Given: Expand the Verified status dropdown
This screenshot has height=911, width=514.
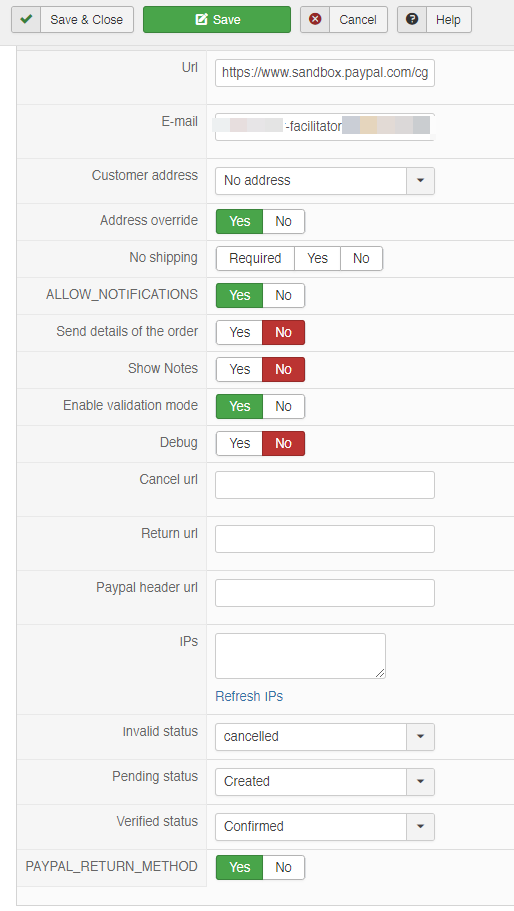Looking at the screenshot, I should click(x=325, y=827).
